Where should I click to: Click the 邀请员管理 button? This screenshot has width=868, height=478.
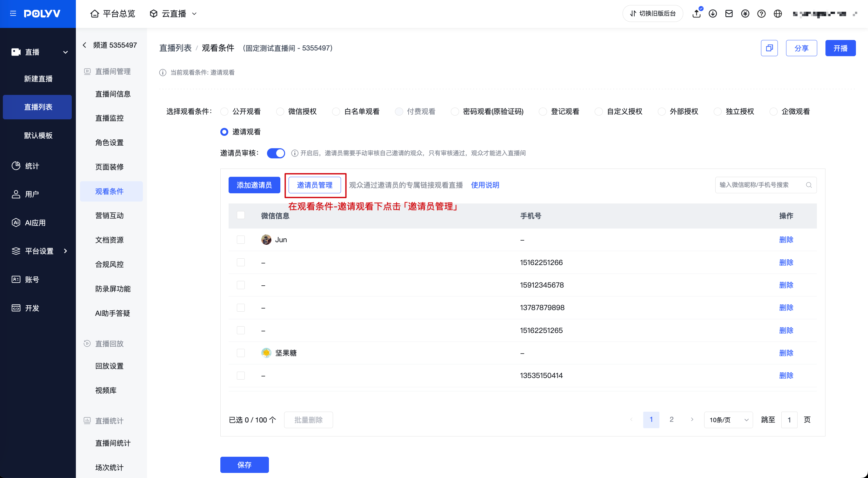click(x=314, y=185)
